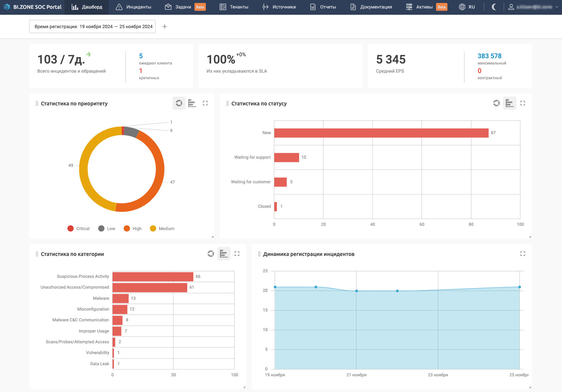Toggle Critical series in priority legend
562x392 pixels.
[78, 229]
